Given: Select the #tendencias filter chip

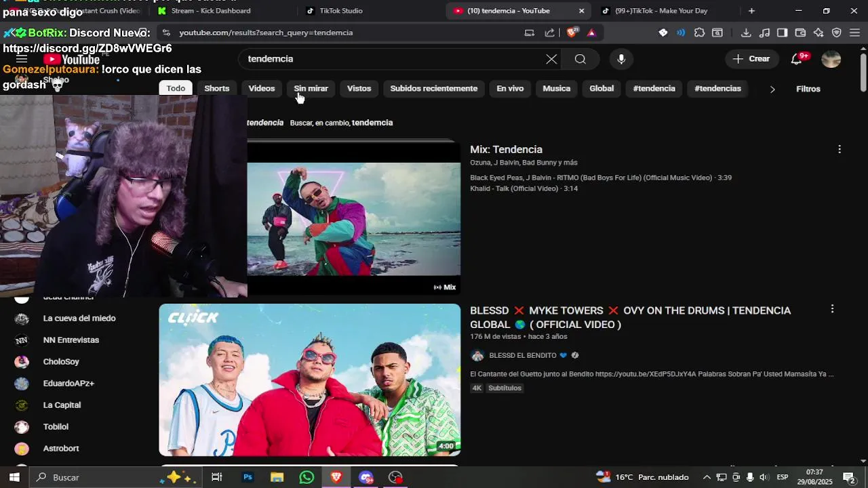Looking at the screenshot, I should point(718,89).
